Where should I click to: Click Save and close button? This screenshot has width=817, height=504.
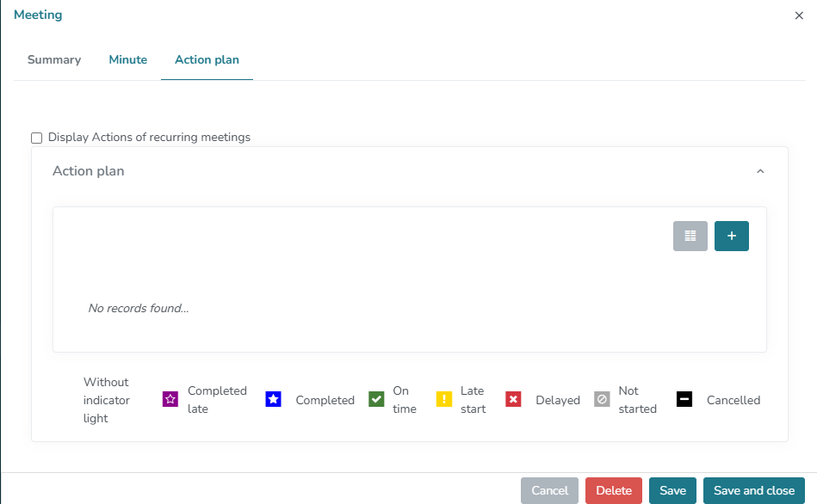pos(754,490)
